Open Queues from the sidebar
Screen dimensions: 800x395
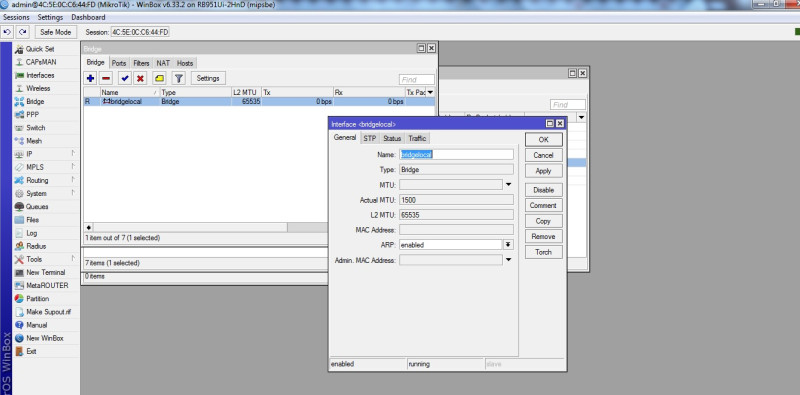tap(37, 207)
